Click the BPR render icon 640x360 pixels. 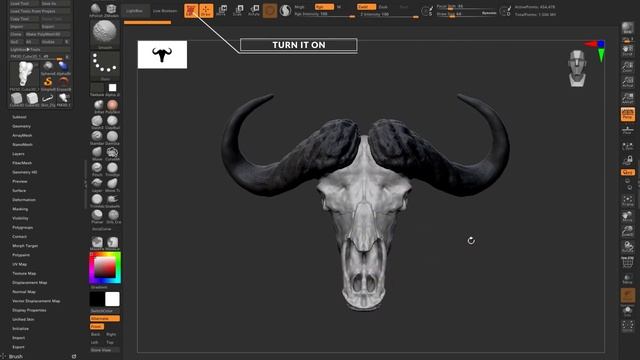coord(627,28)
